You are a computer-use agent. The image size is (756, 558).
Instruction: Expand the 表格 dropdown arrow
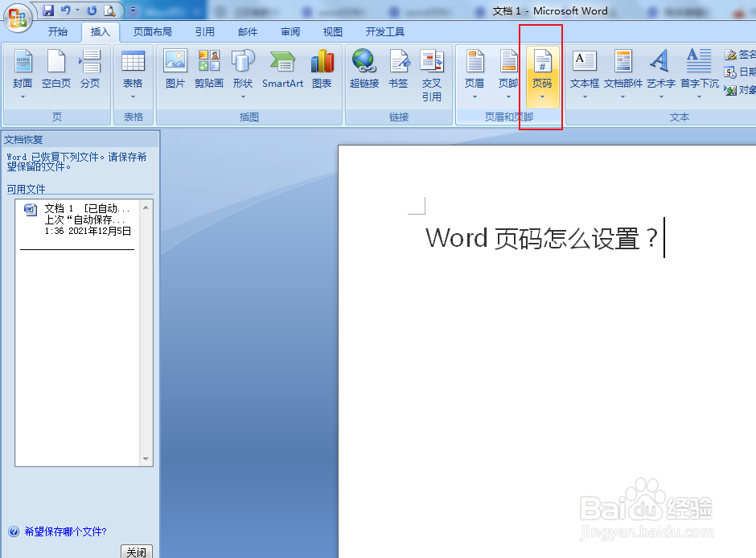[133, 96]
